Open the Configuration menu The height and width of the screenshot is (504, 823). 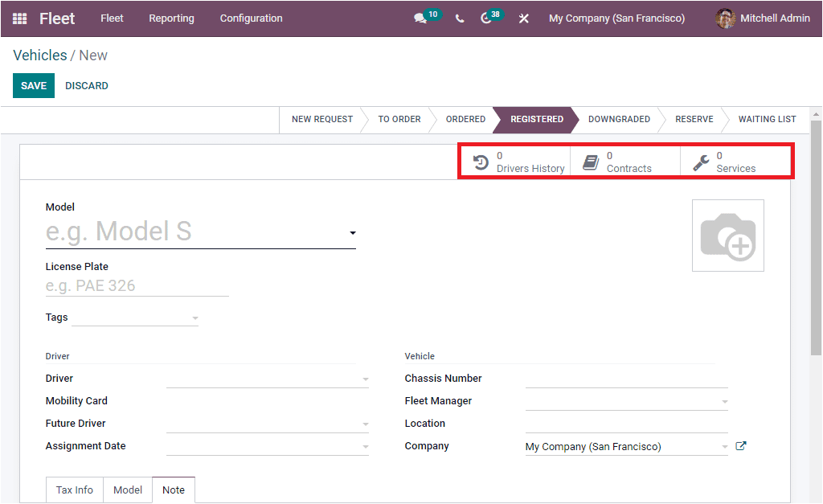coord(250,18)
